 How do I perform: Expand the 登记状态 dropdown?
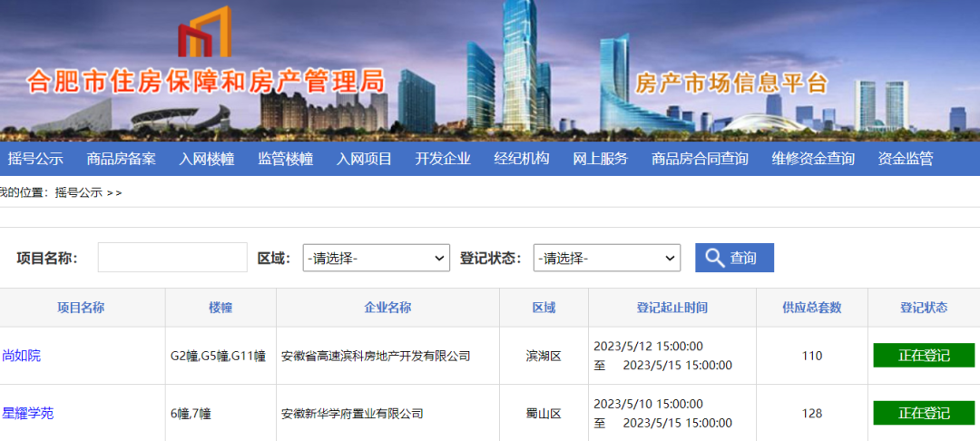[607, 258]
